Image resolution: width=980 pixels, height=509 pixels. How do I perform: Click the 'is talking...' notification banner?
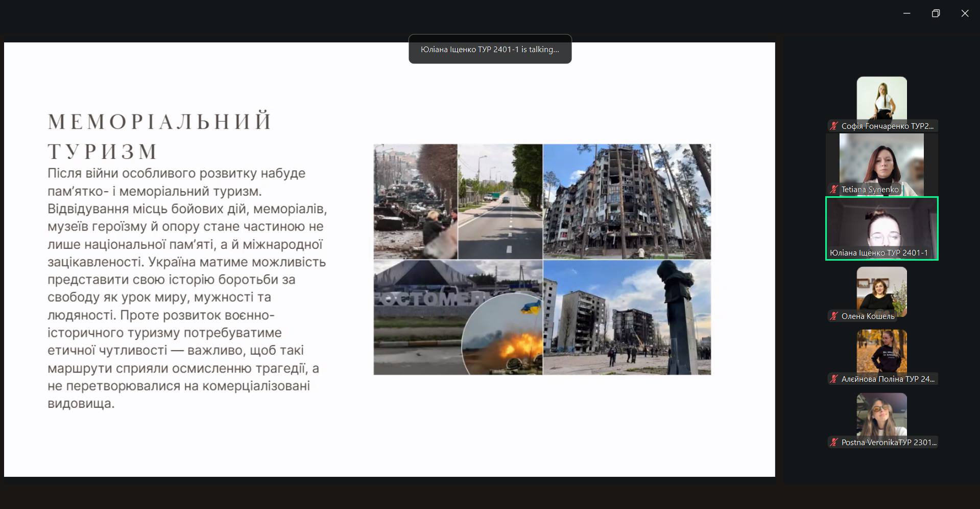tap(490, 49)
